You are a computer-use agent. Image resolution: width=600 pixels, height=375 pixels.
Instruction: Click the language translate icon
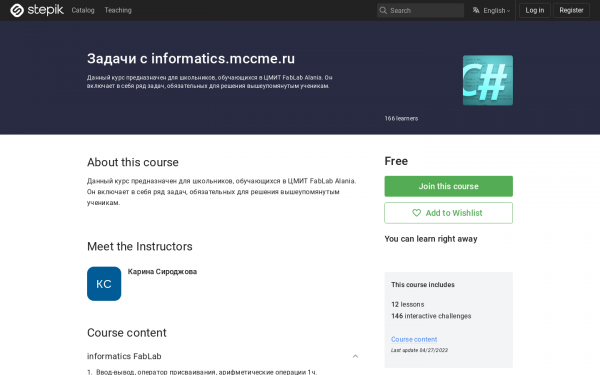(x=476, y=10)
